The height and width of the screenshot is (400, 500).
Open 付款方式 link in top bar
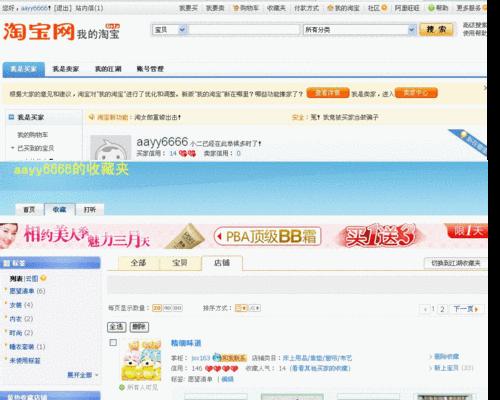click(306, 8)
